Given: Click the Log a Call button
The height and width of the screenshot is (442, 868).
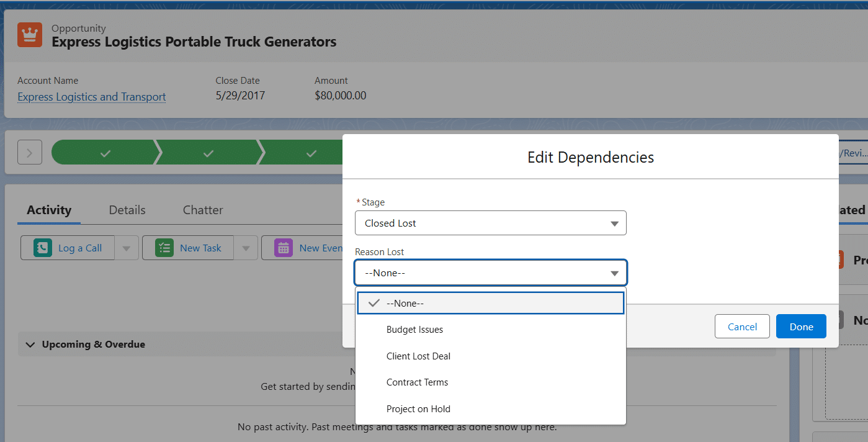Looking at the screenshot, I should pyautogui.click(x=68, y=248).
